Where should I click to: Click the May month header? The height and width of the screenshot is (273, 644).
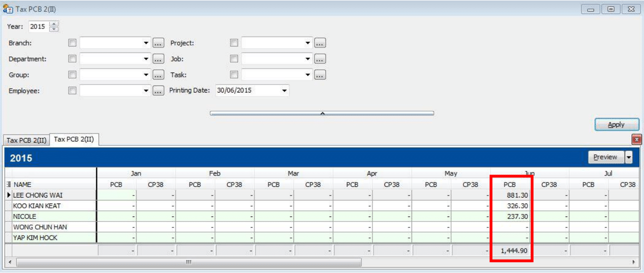pyautogui.click(x=451, y=173)
